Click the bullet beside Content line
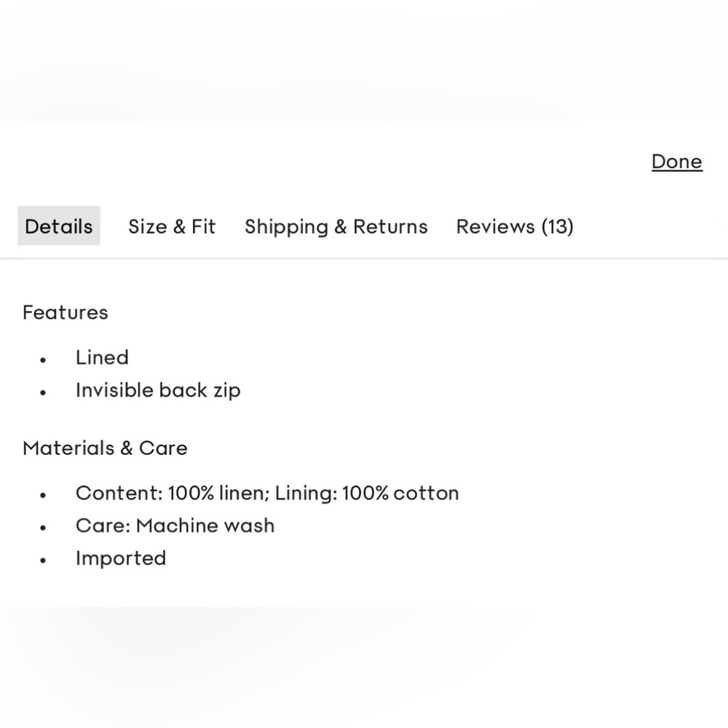728x728 pixels. pos(44,495)
